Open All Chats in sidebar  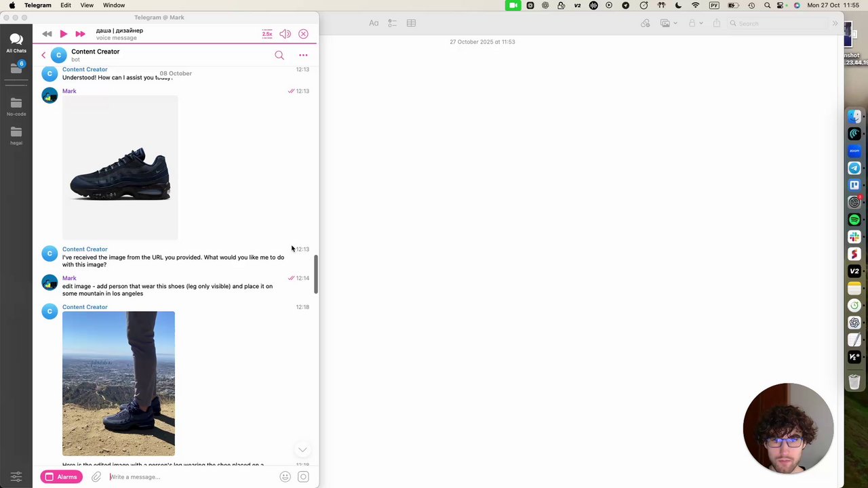(16, 43)
